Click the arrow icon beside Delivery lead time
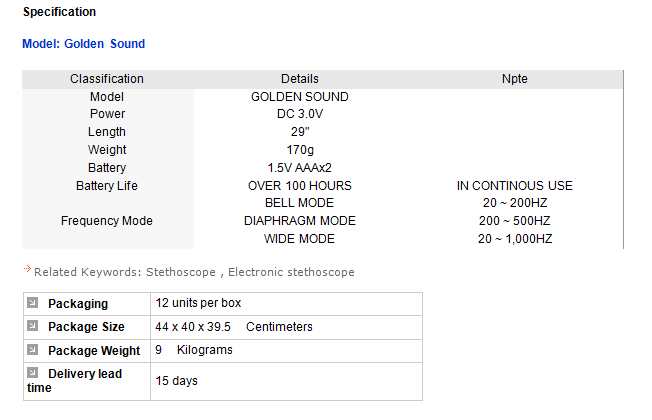652x420 pixels. (33, 374)
